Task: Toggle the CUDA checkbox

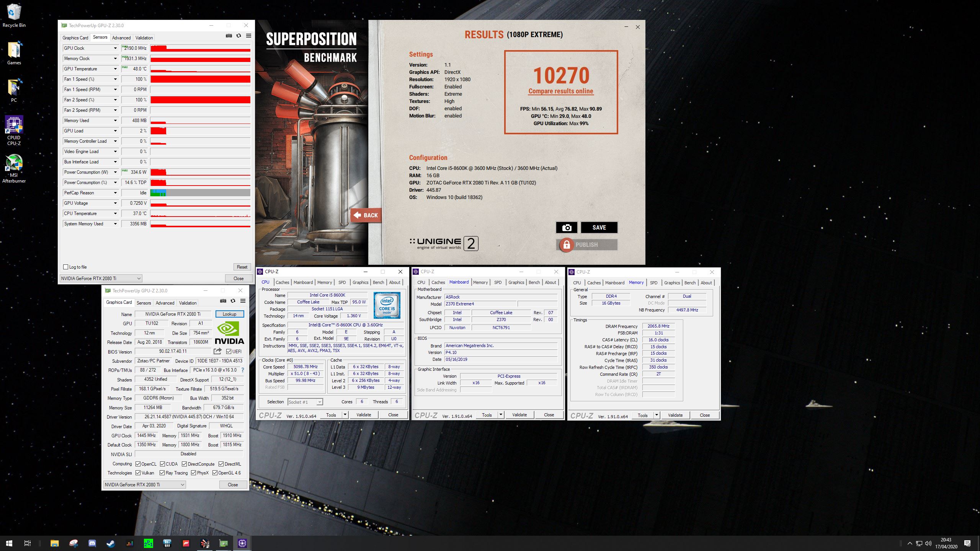Action: pos(162,464)
